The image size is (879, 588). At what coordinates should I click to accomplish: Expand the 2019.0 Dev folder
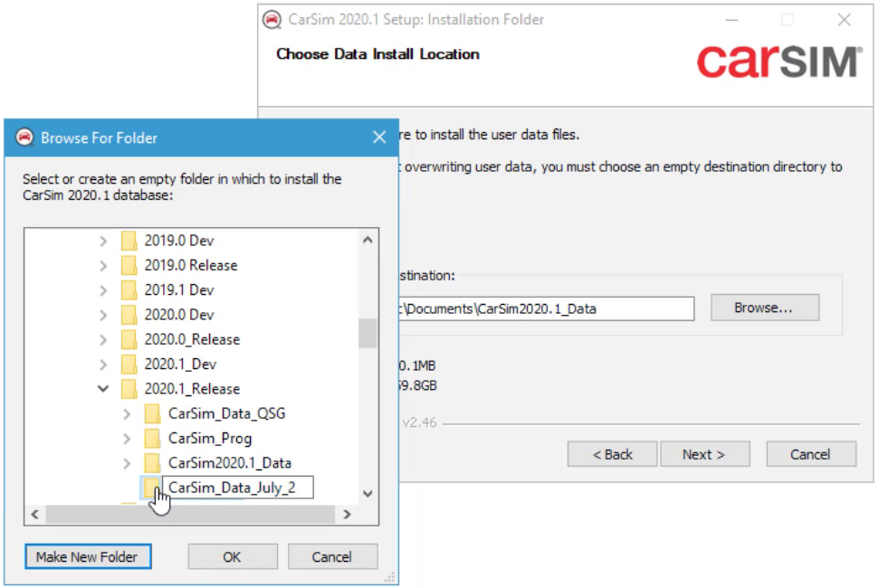click(x=103, y=241)
